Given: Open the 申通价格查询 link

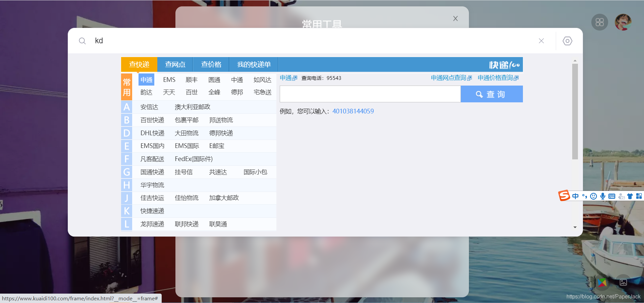Looking at the screenshot, I should click(x=495, y=78).
